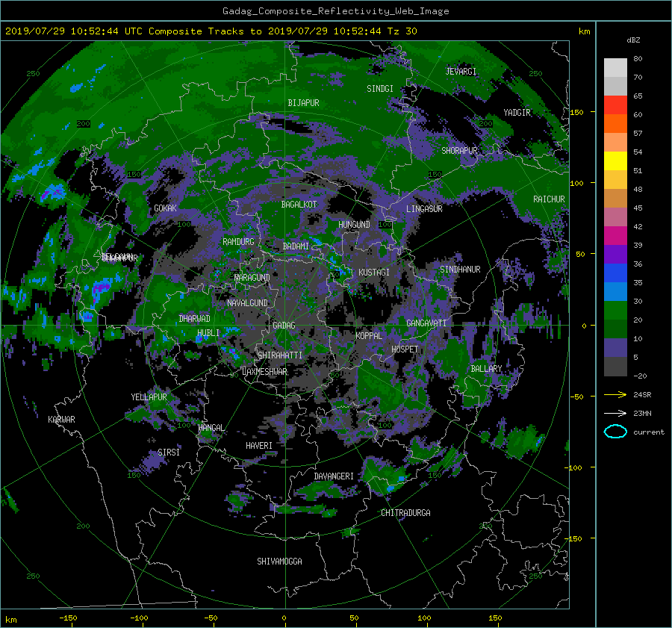The image size is (672, 628).
Task: Click the LAXMESHWAR city label
Action: pos(264,372)
